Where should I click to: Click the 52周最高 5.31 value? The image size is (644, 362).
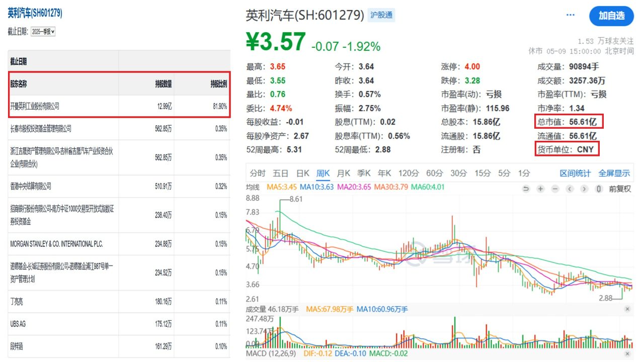tap(274, 149)
